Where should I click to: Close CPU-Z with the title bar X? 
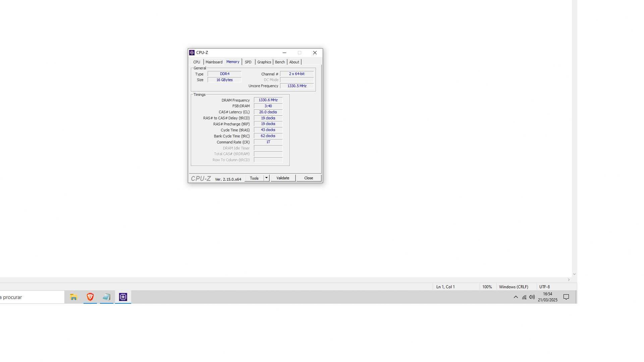click(x=315, y=53)
